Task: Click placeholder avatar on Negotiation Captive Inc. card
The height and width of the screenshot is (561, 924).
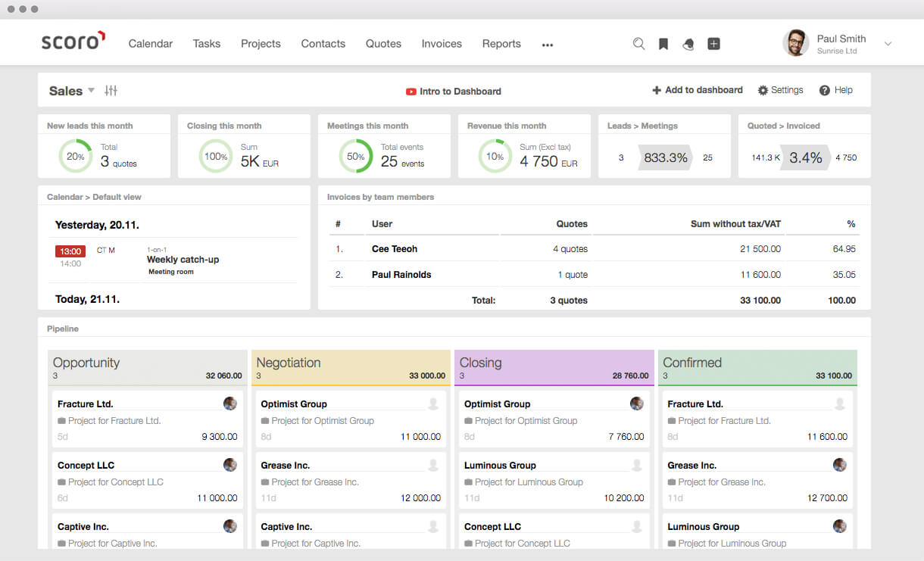Action: click(433, 526)
